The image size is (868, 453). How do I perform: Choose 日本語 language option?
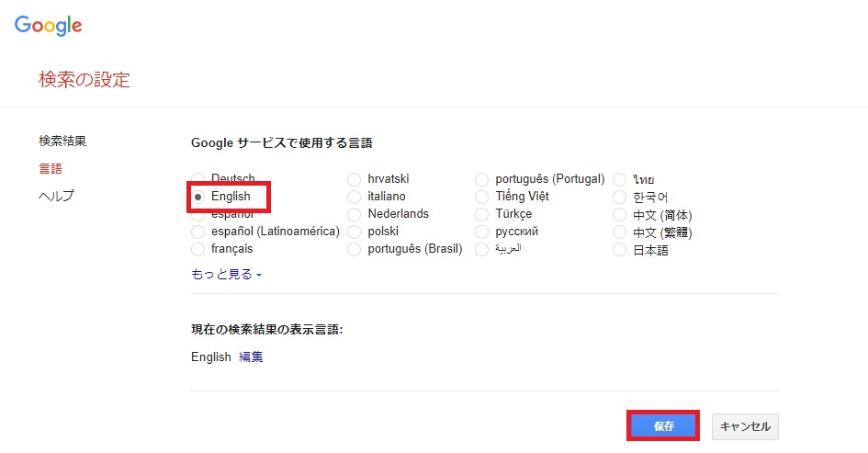click(620, 250)
